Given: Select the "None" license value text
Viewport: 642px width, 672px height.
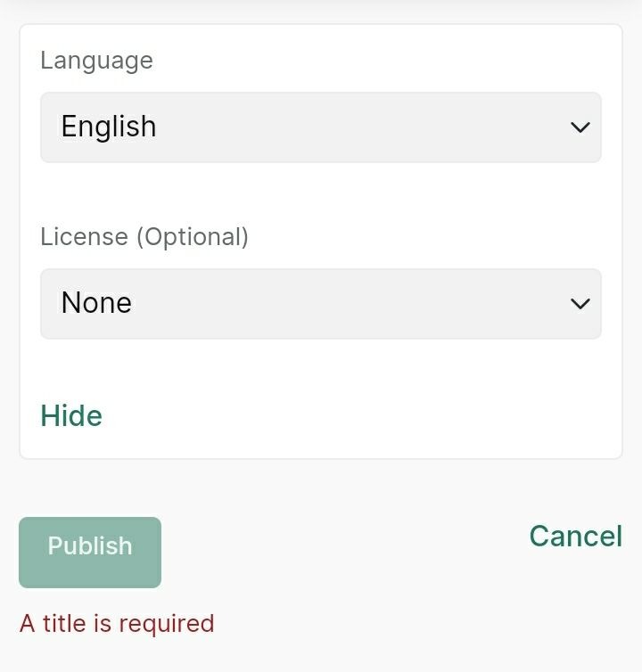Looking at the screenshot, I should click(x=96, y=303).
